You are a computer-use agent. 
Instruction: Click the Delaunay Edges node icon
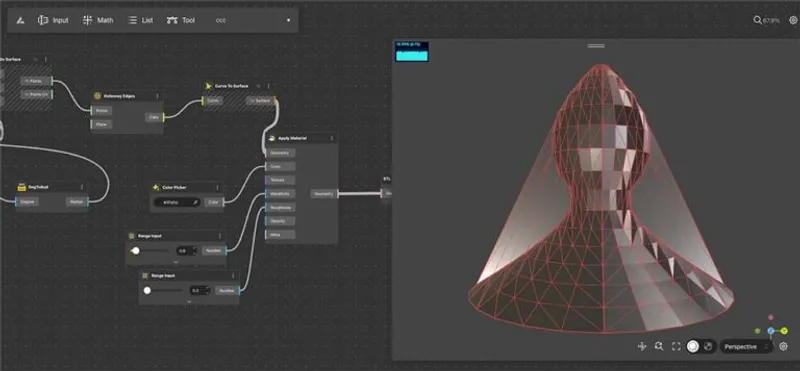point(97,96)
